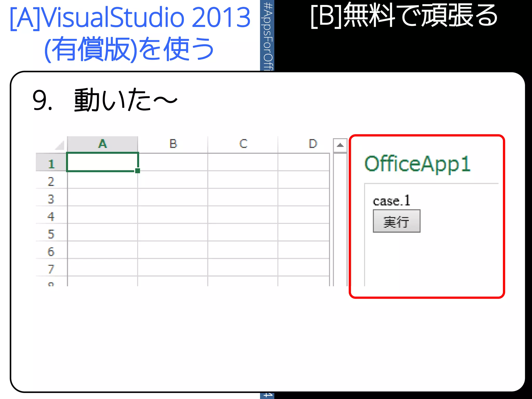Viewport: 532px width, 399px height.
Task: Select row 5 header
Action: coord(51,232)
